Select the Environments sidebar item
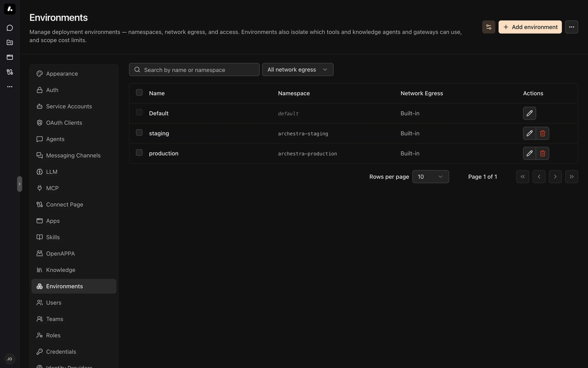The image size is (588, 368). click(x=74, y=286)
